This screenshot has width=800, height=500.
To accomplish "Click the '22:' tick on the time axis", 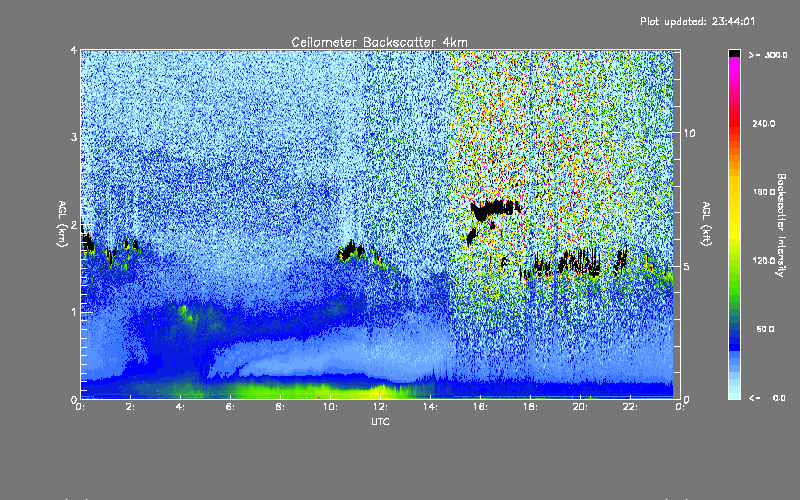I will coord(630,407).
